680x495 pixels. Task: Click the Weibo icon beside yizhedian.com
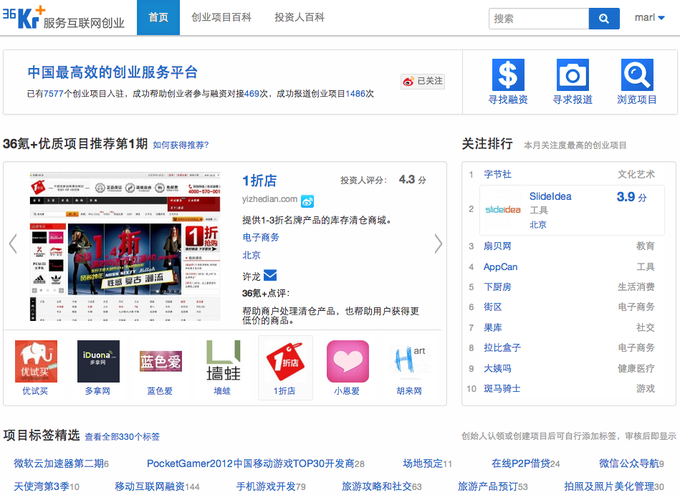(x=307, y=201)
